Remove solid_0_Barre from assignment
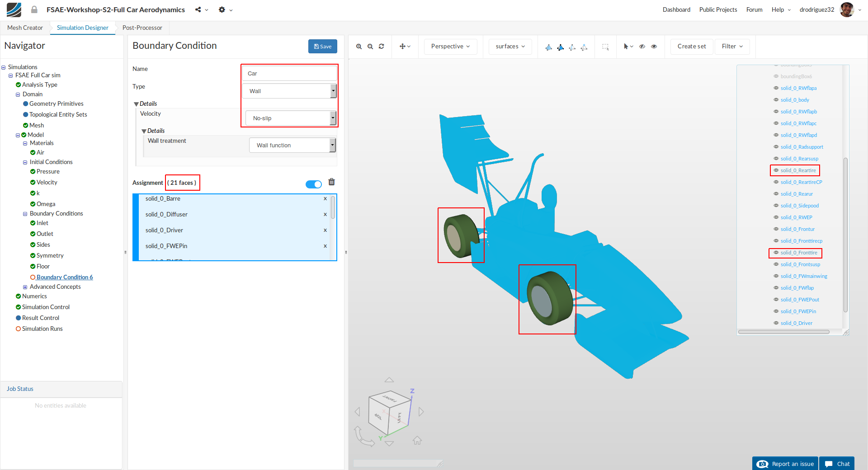 coord(325,199)
